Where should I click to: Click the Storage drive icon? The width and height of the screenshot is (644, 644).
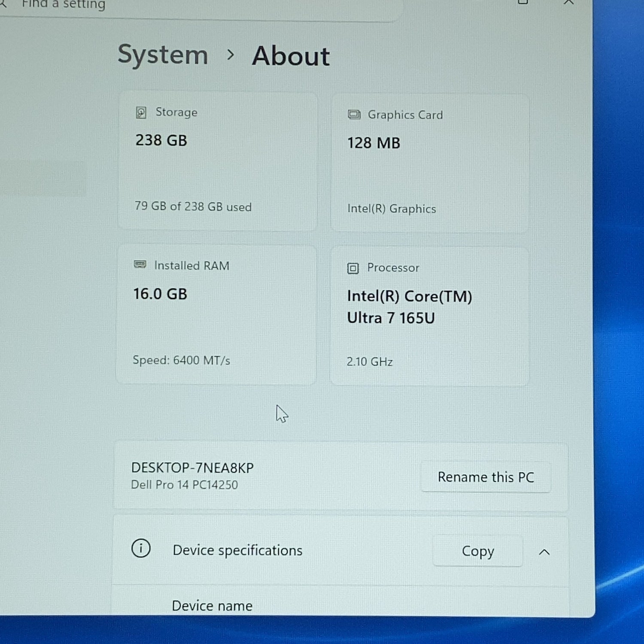(x=141, y=112)
